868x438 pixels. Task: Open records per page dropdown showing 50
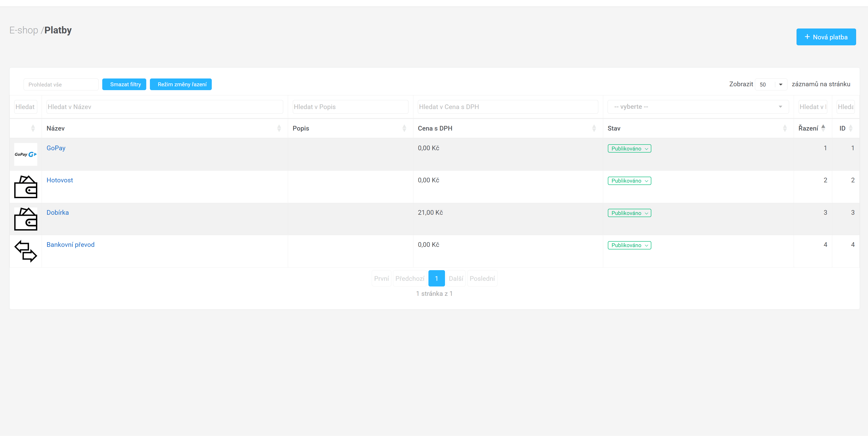click(771, 85)
